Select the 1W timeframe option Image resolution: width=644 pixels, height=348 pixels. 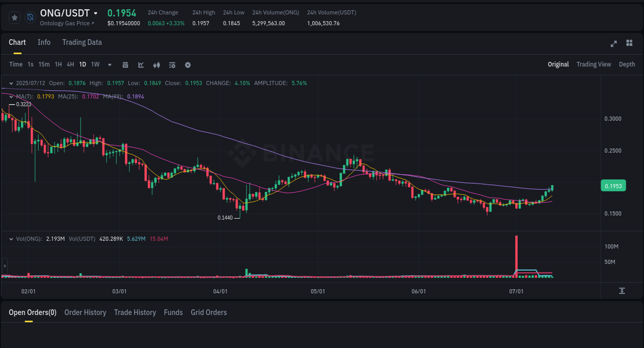(95, 64)
